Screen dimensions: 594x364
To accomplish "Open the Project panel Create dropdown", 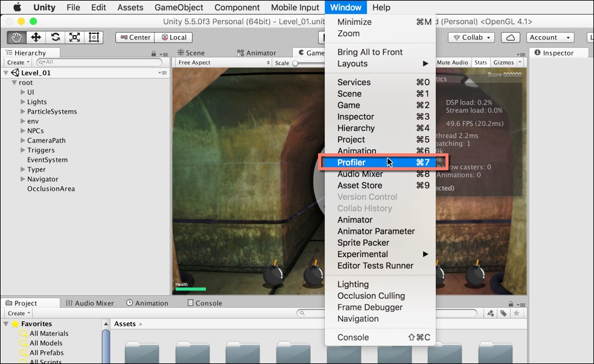I will pos(18,313).
